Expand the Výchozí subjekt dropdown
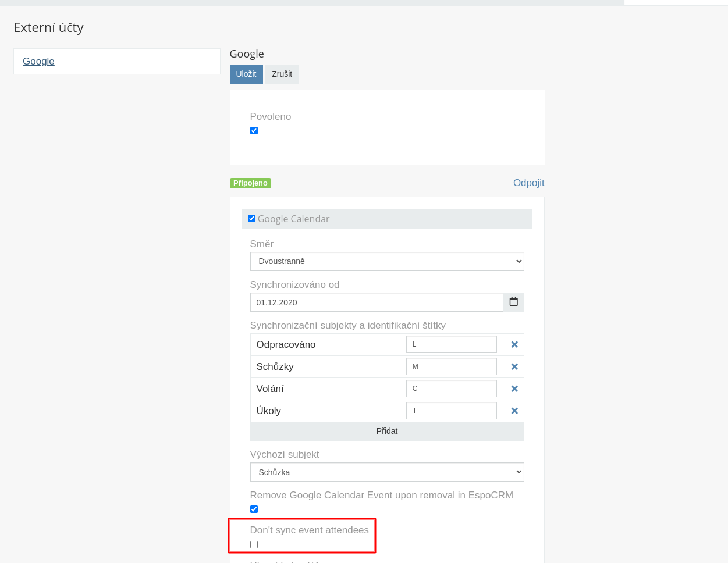 [387, 472]
